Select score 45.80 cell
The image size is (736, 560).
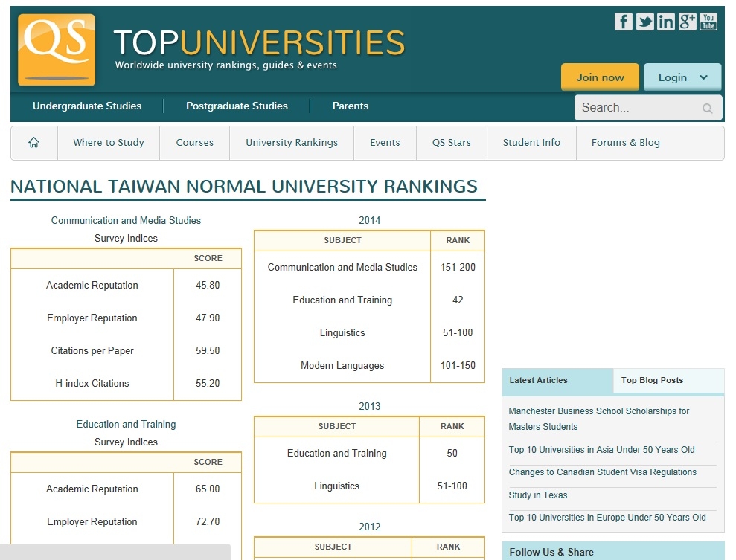[208, 285]
